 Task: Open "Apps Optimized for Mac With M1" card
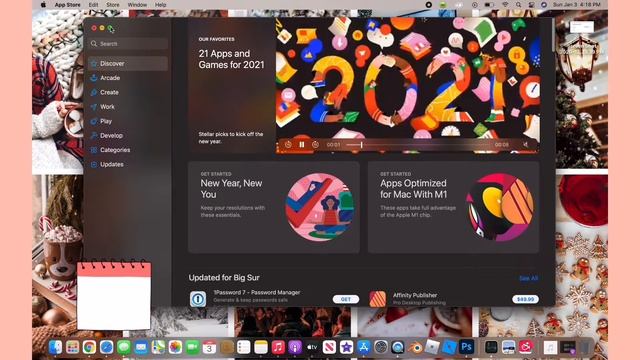point(453,207)
